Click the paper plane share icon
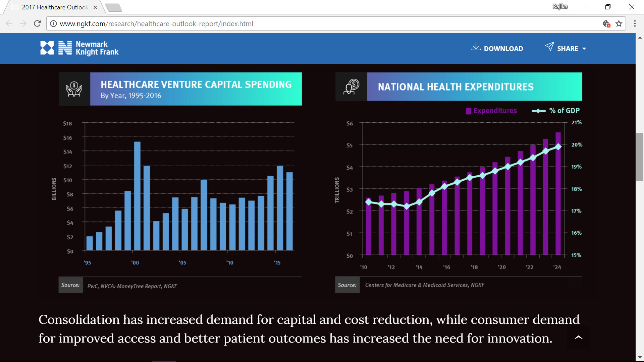The image size is (644, 362). [549, 47]
